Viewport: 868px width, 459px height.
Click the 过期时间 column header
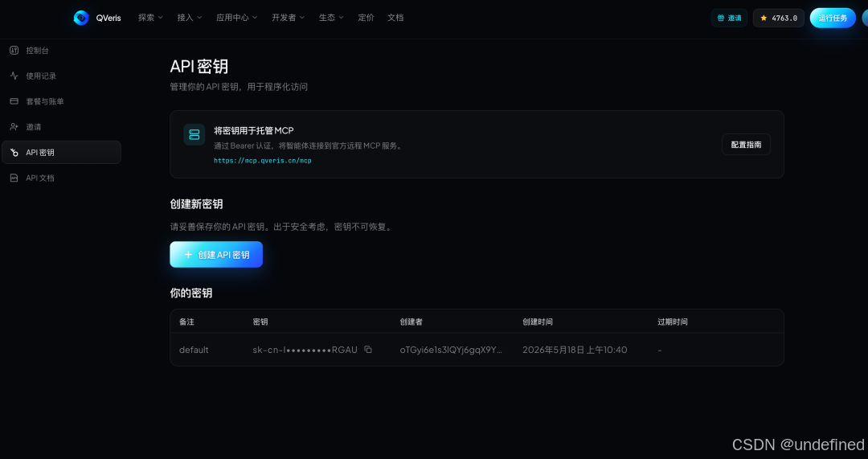click(673, 322)
